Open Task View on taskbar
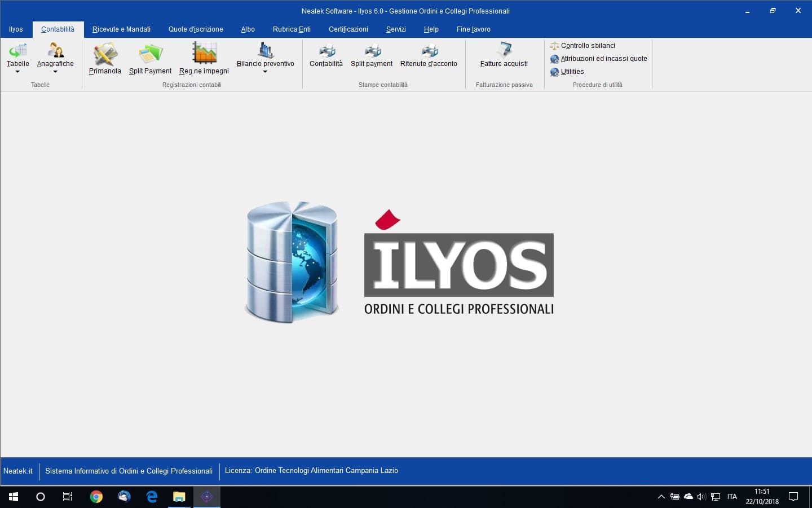Viewport: 812px width, 508px height. [x=68, y=497]
